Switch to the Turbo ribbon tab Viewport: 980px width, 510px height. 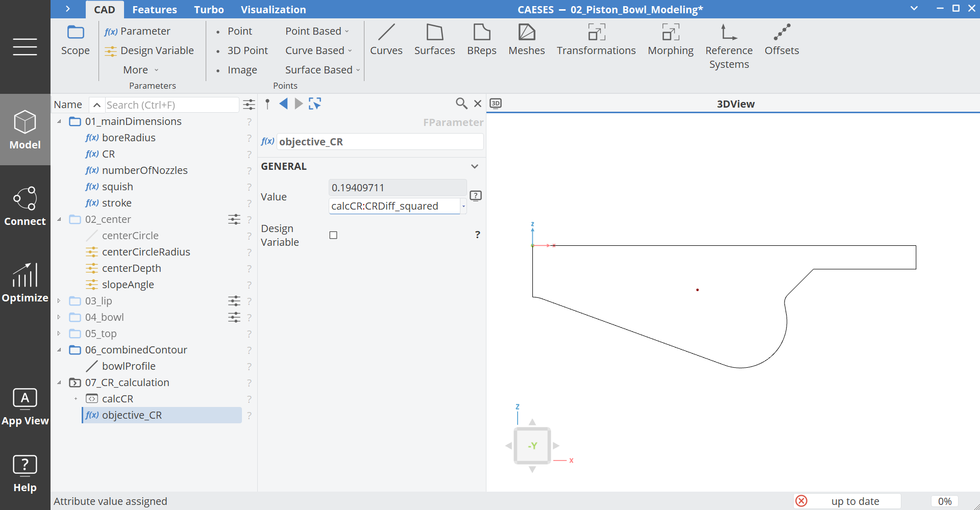[x=209, y=9]
